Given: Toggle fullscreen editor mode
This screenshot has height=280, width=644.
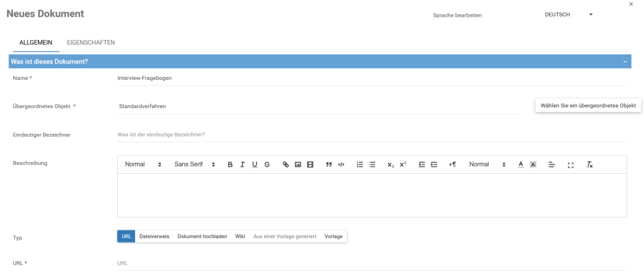Looking at the screenshot, I should pyautogui.click(x=571, y=165).
